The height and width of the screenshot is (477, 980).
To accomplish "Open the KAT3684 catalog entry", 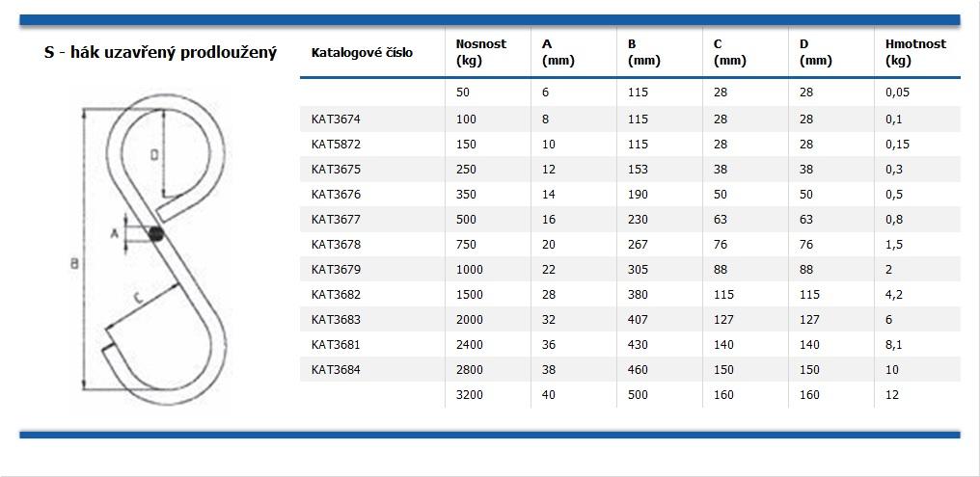I will pyautogui.click(x=334, y=369).
